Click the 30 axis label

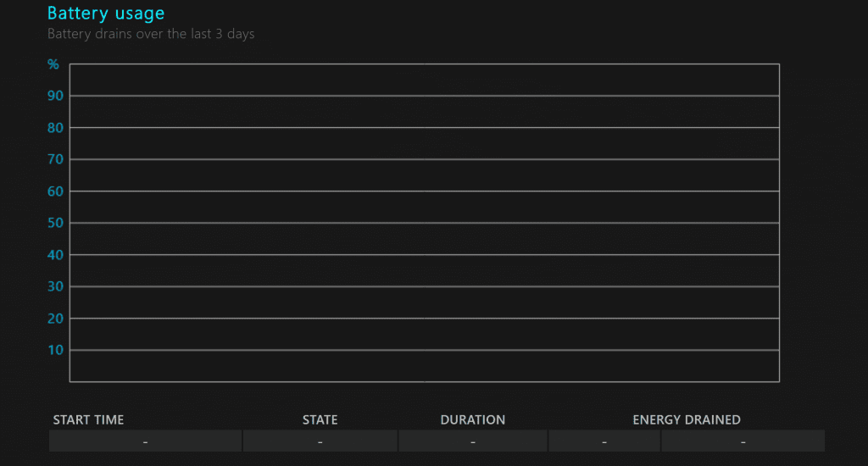[x=56, y=286]
